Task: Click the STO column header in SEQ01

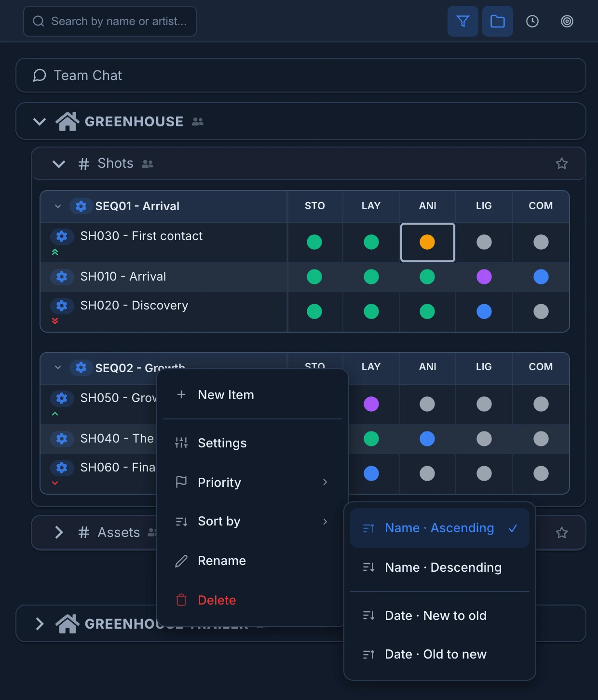Action: pyautogui.click(x=315, y=206)
